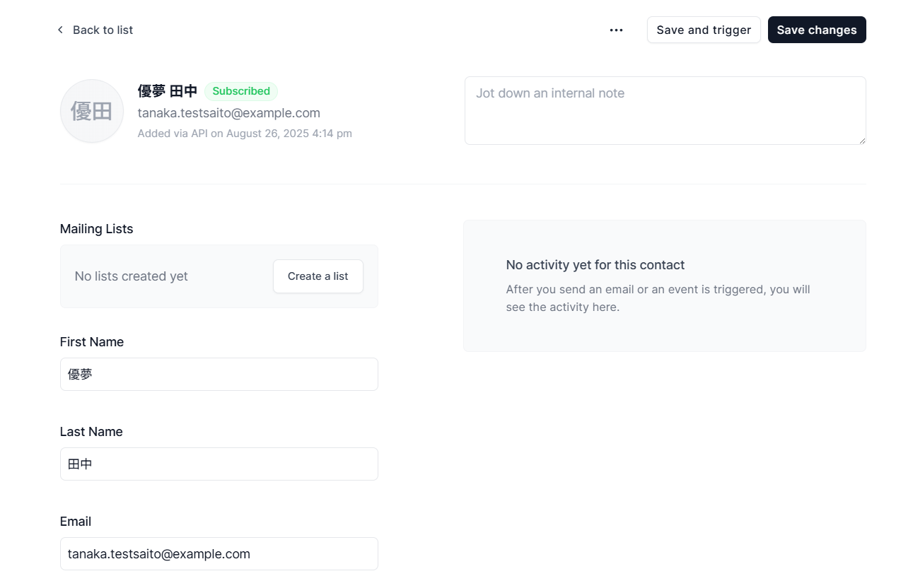Click the Save and trigger button
The height and width of the screenshot is (588, 913).
(704, 30)
